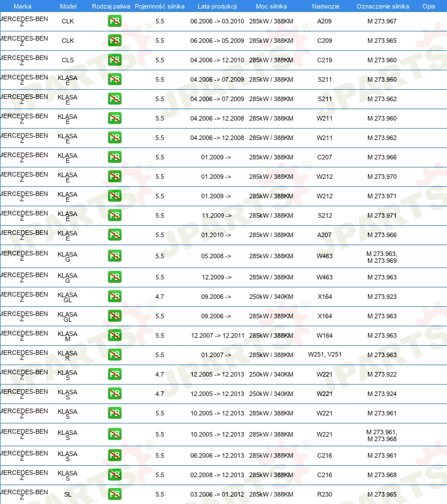The height and width of the screenshot is (504, 447).
Task: Select body code S212
Action: 325,215
